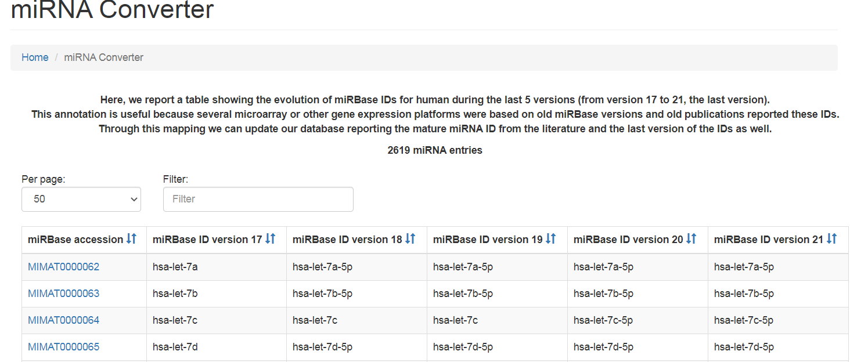
Task: Open accession MIMAT0000064 link
Action: (63, 320)
